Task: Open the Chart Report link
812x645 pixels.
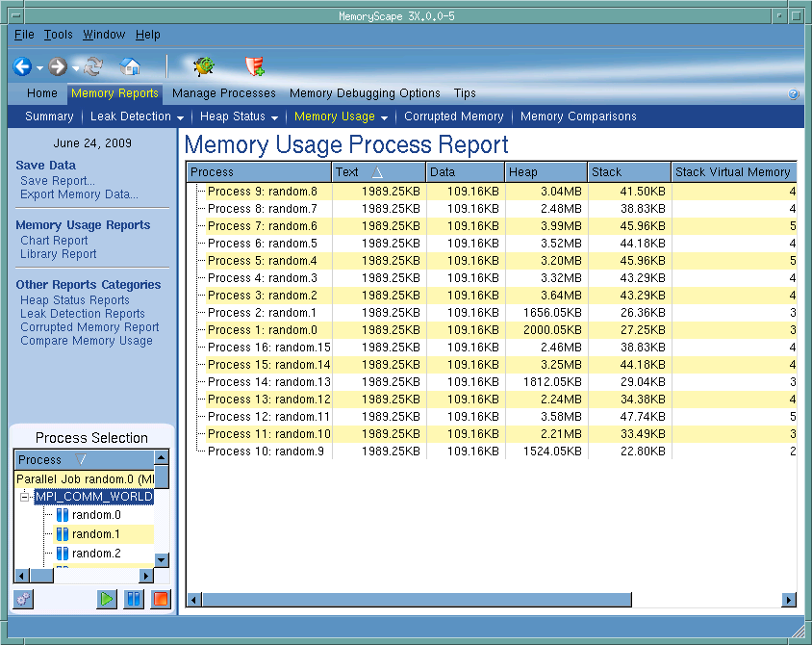Action: point(54,241)
